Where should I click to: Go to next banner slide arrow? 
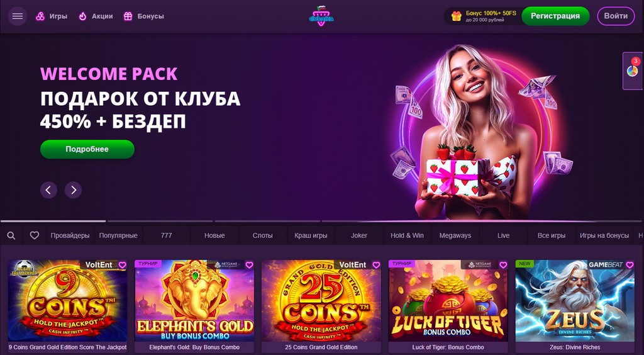[73, 190]
